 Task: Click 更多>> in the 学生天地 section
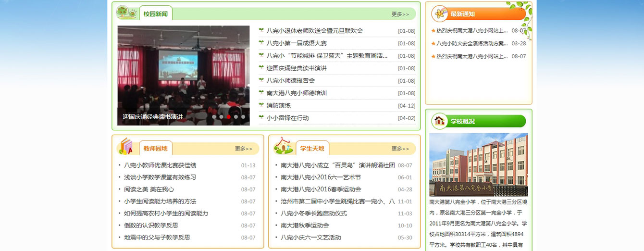(x=400, y=149)
